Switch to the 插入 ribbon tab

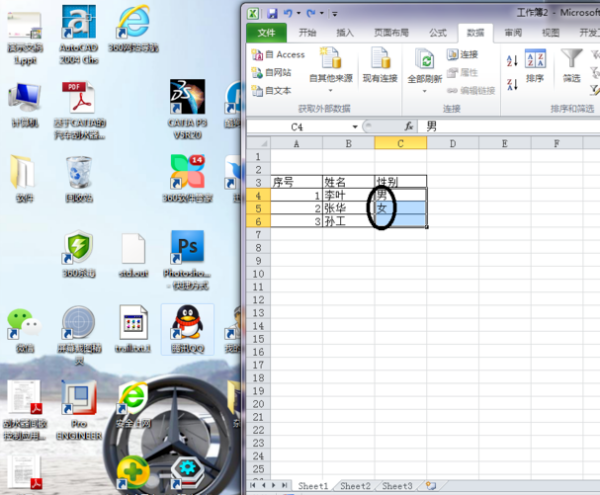345,33
